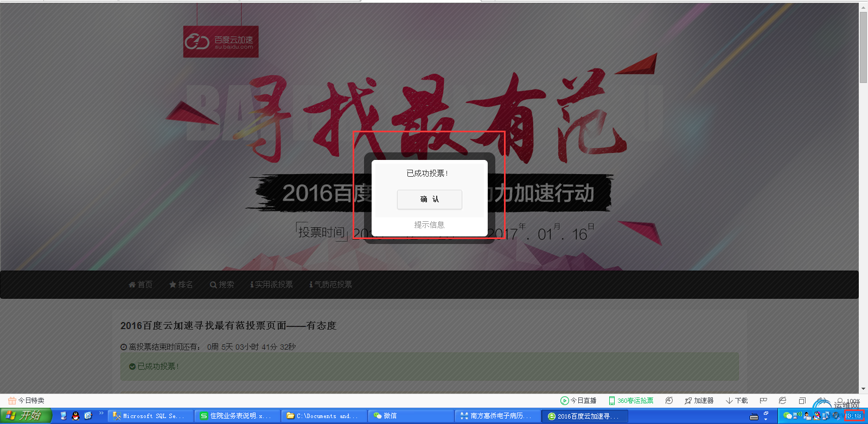868x424 pixels.
Task: Open the QQ penguin tray icon
Action: click(816, 416)
